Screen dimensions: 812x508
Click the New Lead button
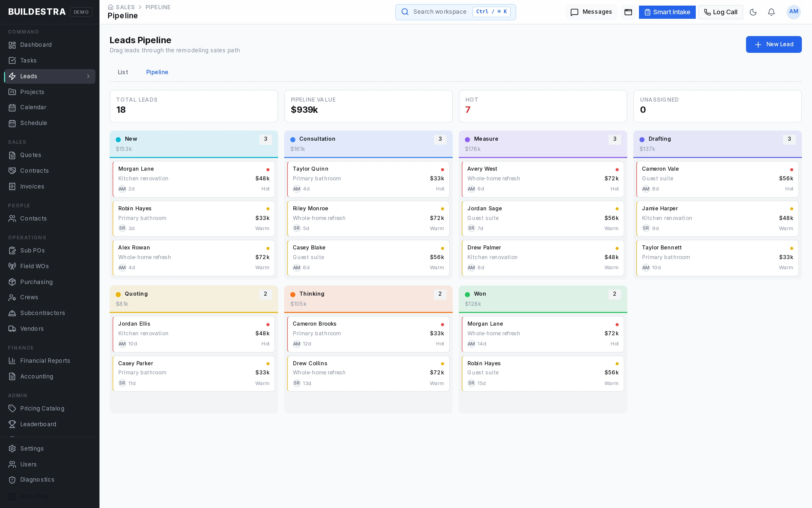[x=773, y=44]
